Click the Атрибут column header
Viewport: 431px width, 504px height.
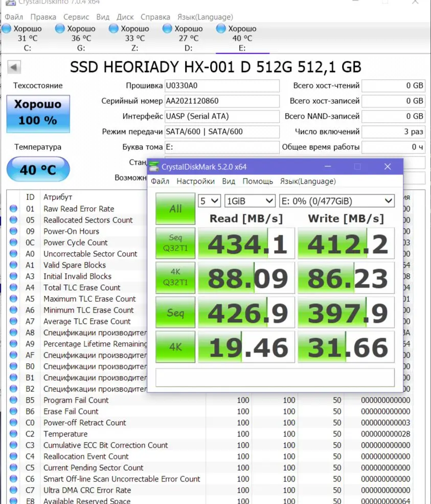coord(58,196)
